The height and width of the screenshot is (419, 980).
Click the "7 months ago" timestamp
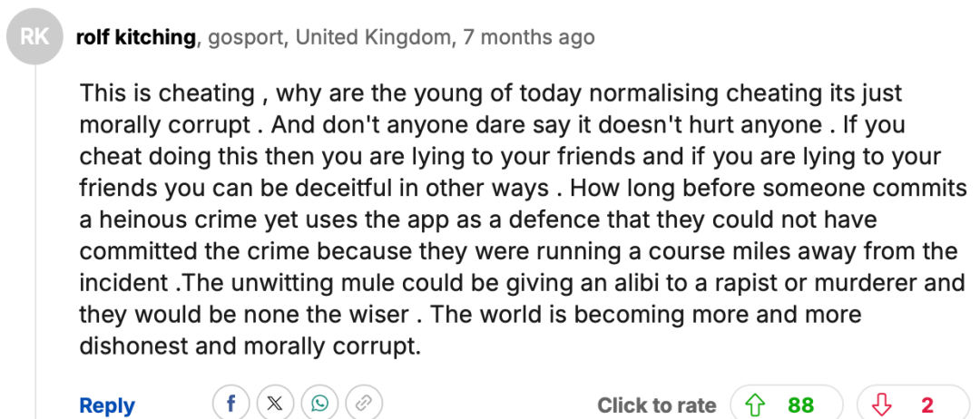[529, 37]
